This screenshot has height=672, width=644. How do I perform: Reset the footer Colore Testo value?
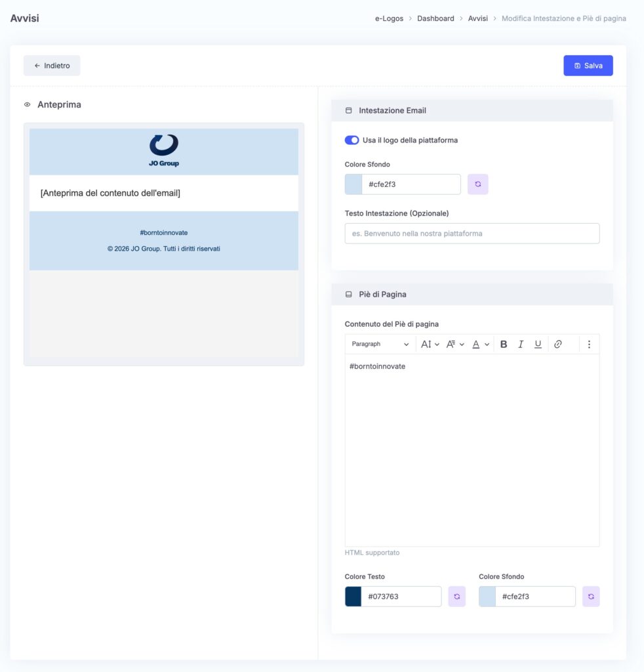[x=457, y=597]
